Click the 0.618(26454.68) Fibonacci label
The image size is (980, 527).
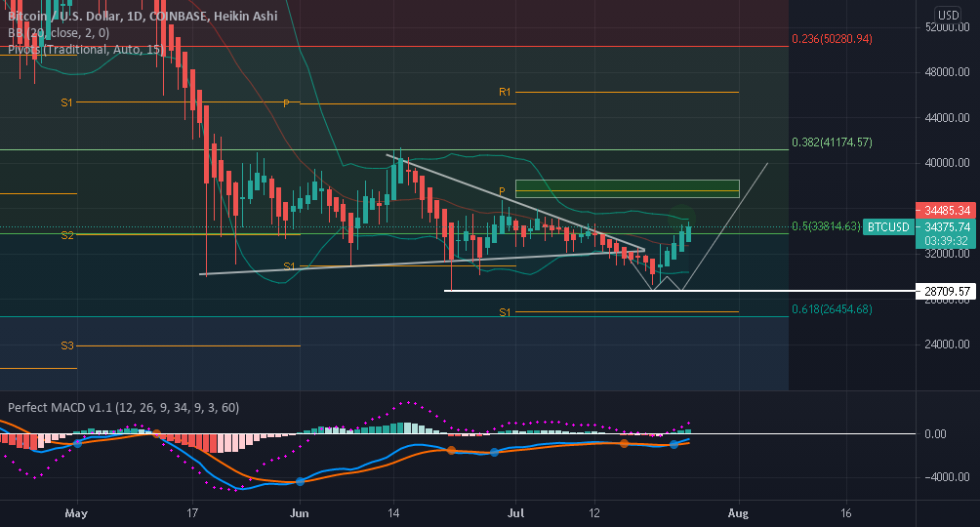click(832, 309)
